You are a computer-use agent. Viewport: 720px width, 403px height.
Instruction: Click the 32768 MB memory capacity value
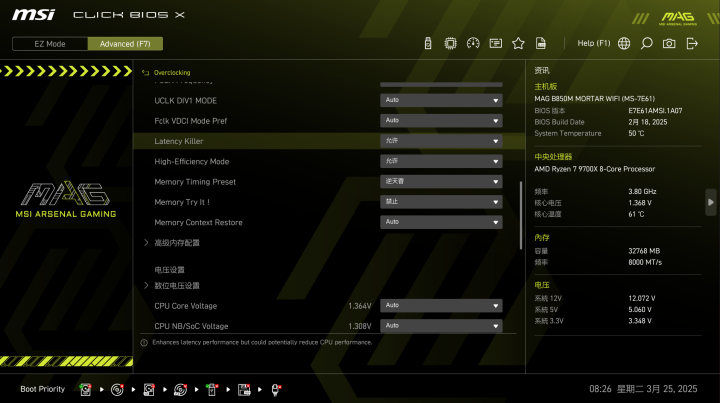coord(644,251)
